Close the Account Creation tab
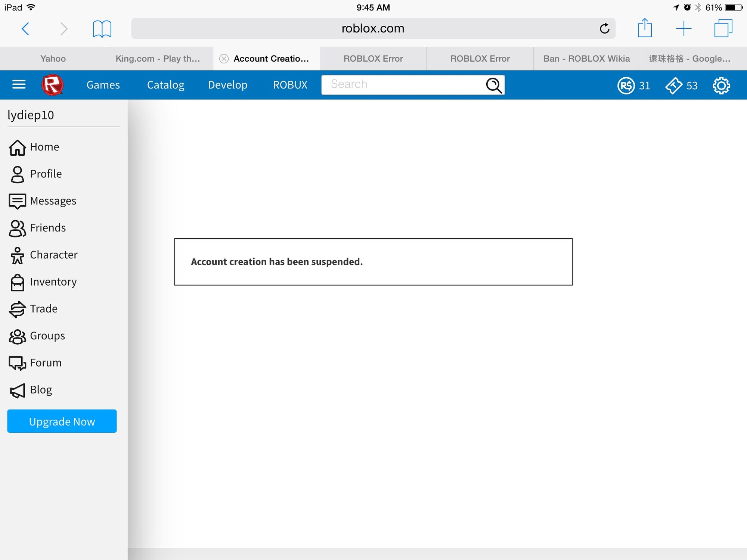 pyautogui.click(x=224, y=59)
